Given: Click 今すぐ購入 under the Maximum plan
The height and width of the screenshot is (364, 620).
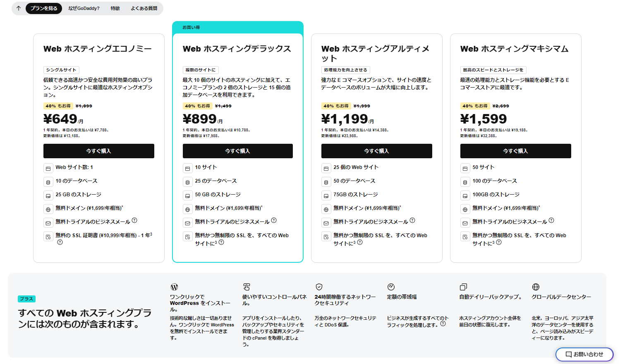Looking at the screenshot, I should [x=515, y=151].
